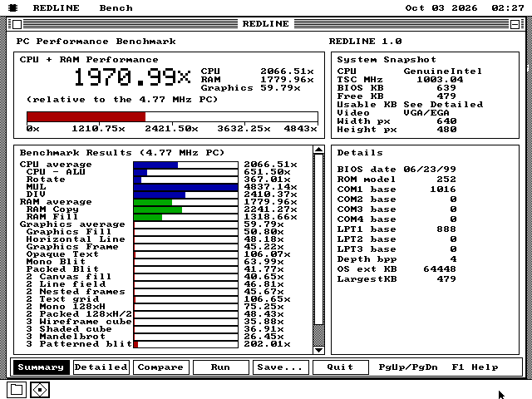The width and height of the screenshot is (532, 399).
Task: Click the REDLINE 1.0 version label
Action: point(366,42)
